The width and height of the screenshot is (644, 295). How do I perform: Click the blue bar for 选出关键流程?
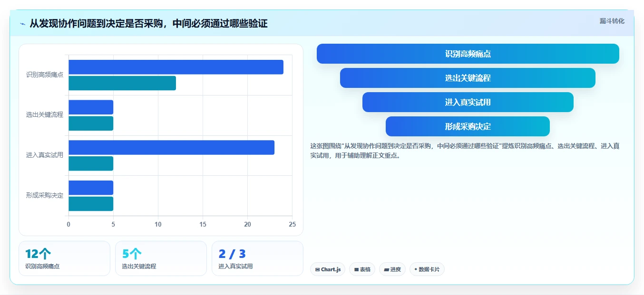[91, 107]
